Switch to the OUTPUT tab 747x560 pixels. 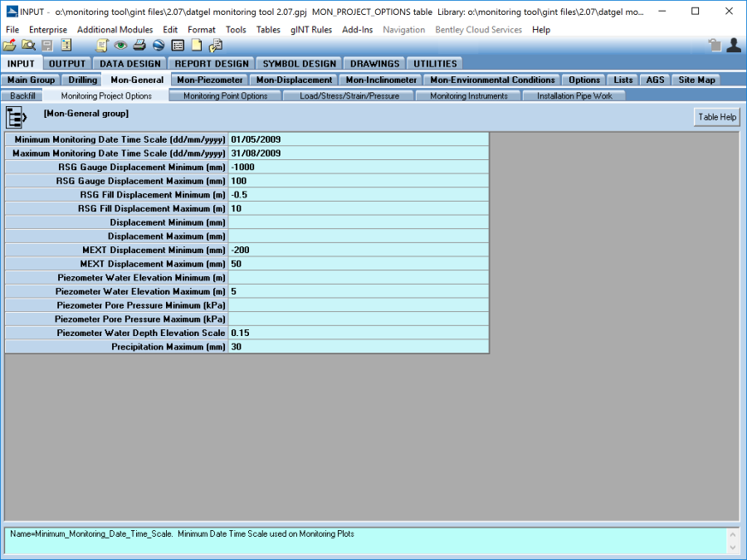pyautogui.click(x=67, y=64)
